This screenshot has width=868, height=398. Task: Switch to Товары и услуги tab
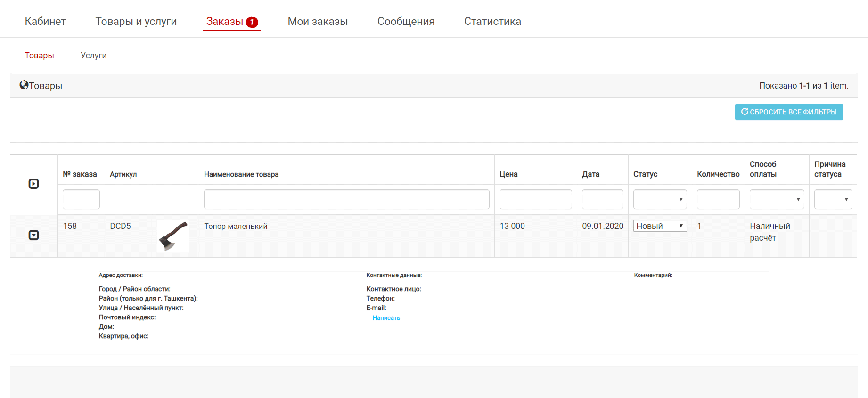[x=136, y=22]
